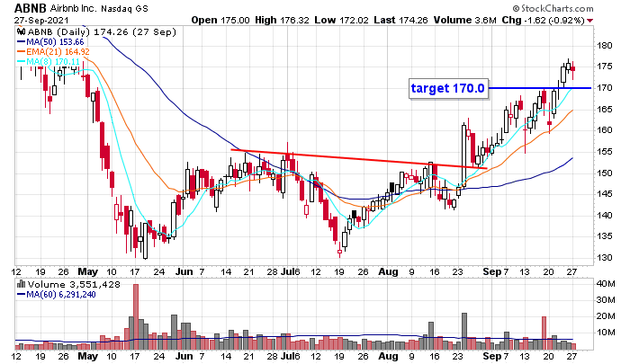The width and height of the screenshot is (630, 364).
Task: Click the date 27-Sep-2021
Action: click(x=41, y=20)
